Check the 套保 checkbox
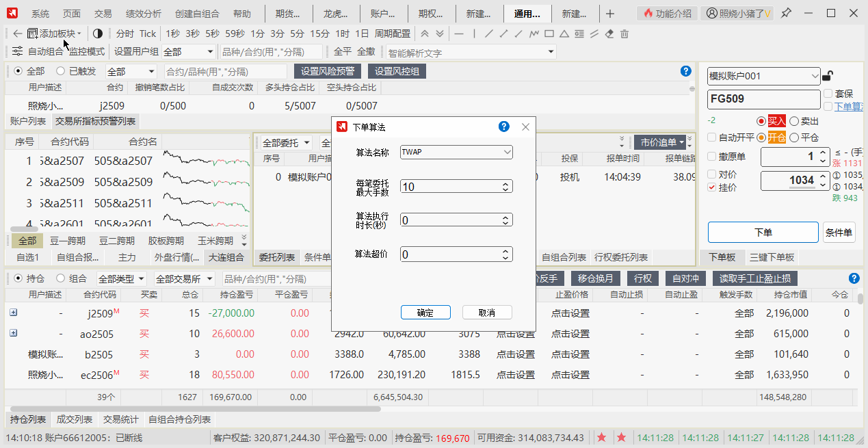868x448 pixels. point(828,93)
